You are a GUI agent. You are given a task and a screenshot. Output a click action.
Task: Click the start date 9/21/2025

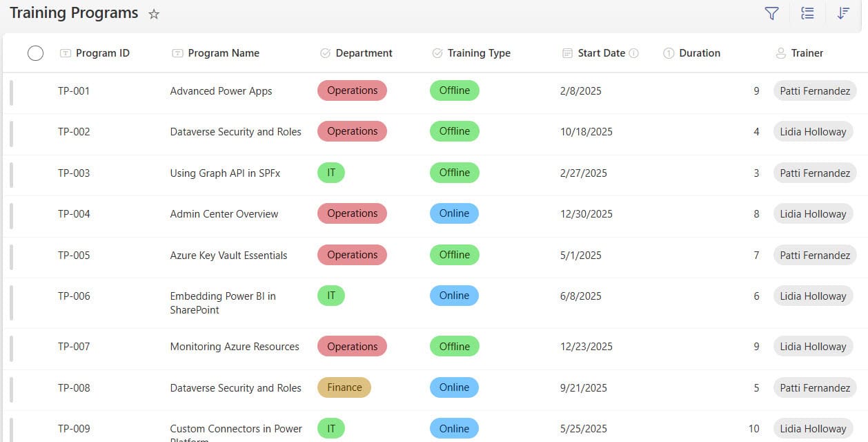584,388
